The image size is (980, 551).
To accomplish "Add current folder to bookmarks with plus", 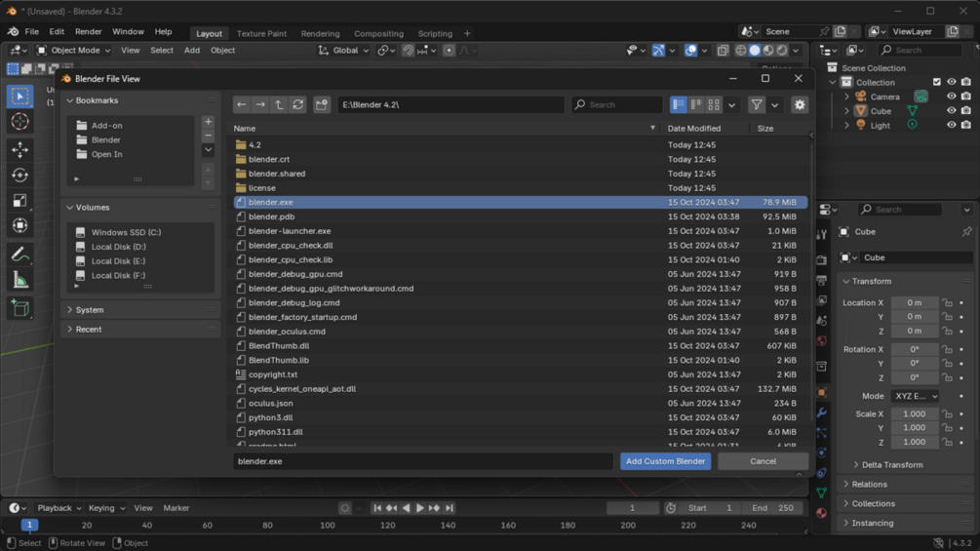I will [208, 122].
